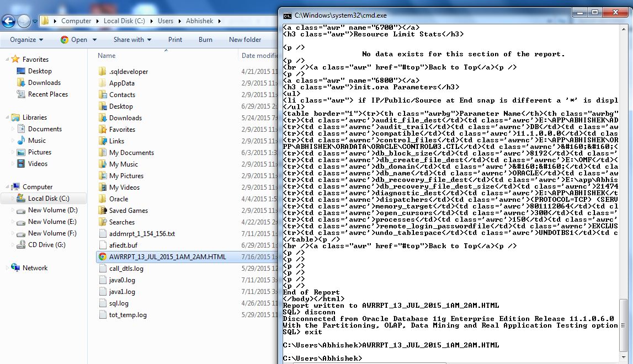Select the addmrpt_1_154_156.txt file

pos(142,234)
